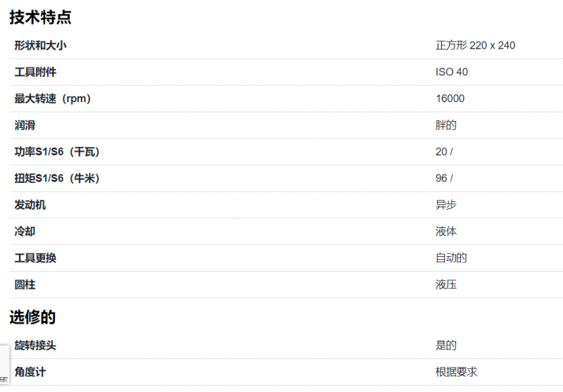This screenshot has width=563, height=392.
Task: Click the ISO 40 value
Action: tap(451, 72)
